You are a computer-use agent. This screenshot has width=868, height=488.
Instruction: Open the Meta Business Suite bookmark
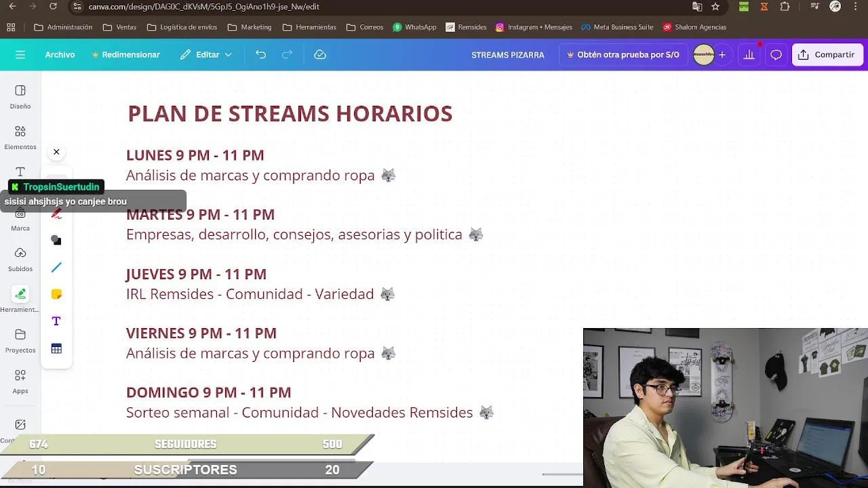point(616,27)
